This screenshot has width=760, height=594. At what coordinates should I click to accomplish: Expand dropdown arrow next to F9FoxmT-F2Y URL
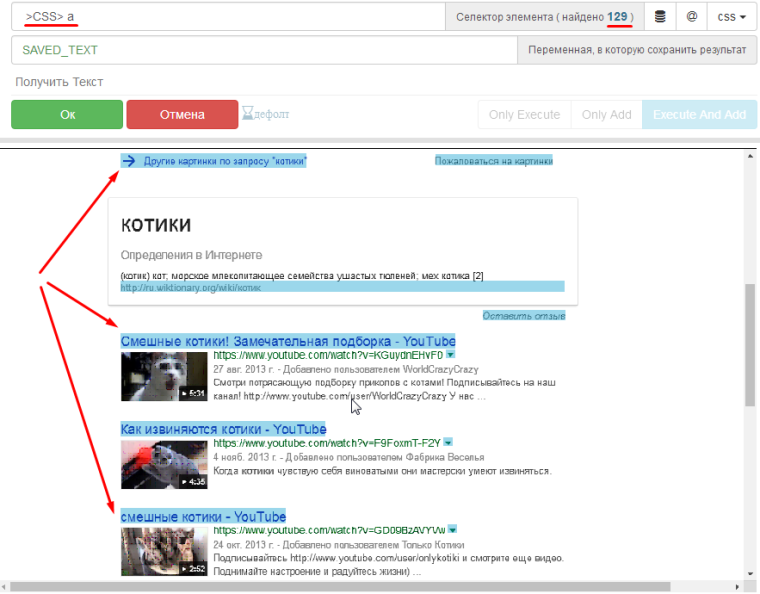448,442
